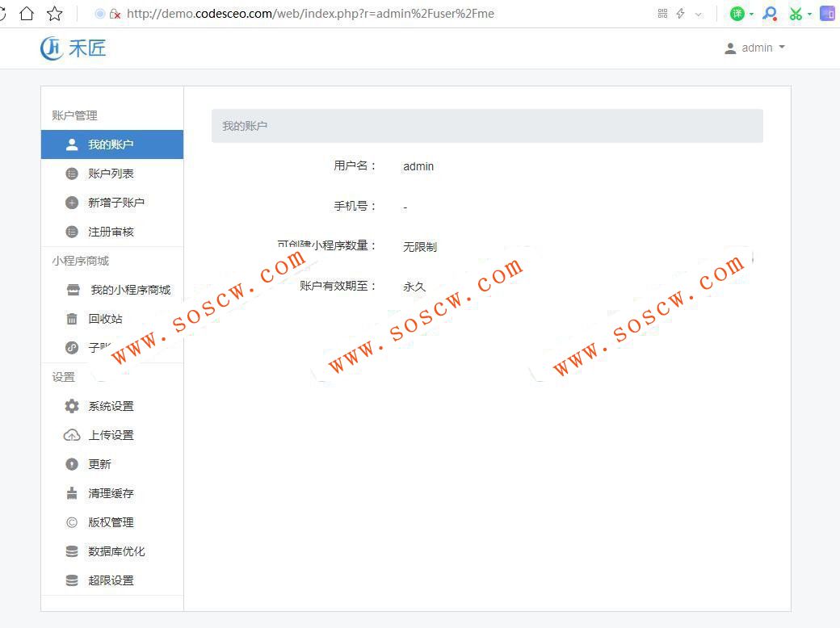Open the QR code grid icon
The image size is (840, 628).
tap(662, 14)
